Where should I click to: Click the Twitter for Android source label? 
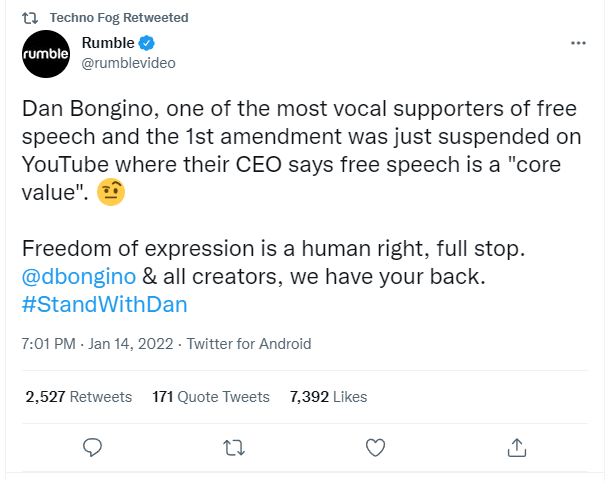[x=249, y=344]
